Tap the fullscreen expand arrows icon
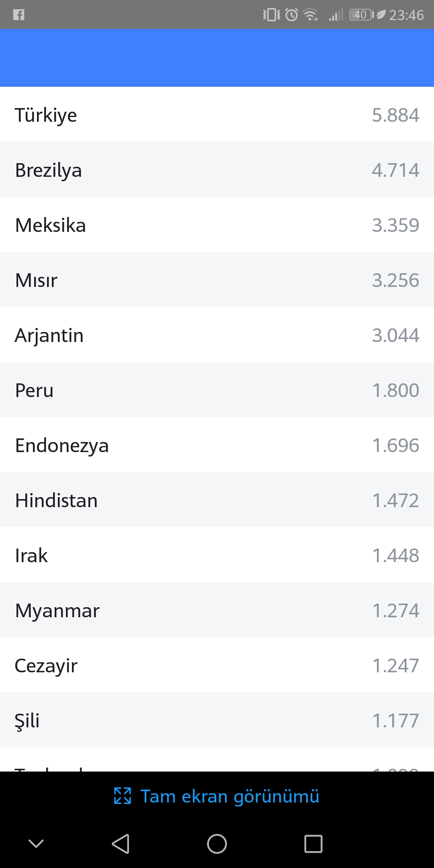The image size is (434, 868). pos(123,796)
